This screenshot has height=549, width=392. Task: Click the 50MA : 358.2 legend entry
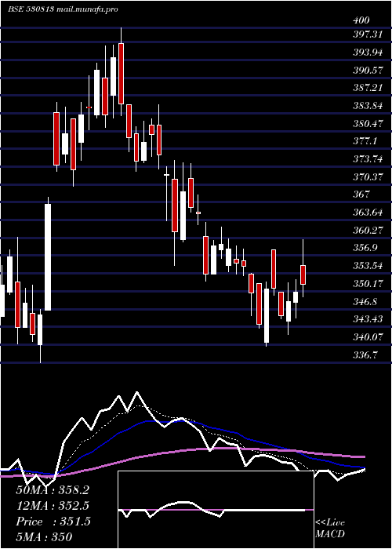tap(53, 490)
